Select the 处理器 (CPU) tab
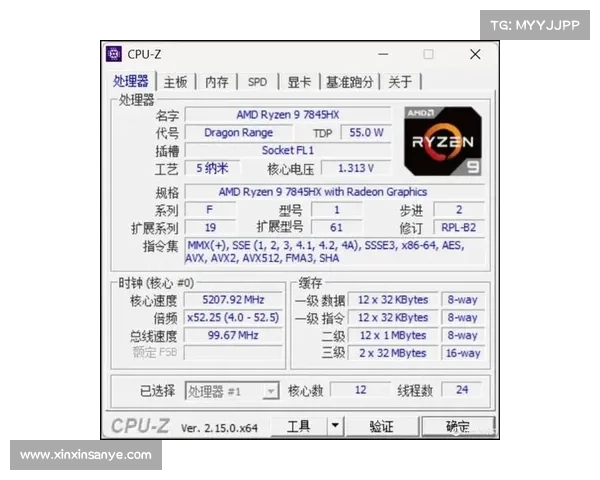Screen dimensions: 600x480 click(x=130, y=81)
